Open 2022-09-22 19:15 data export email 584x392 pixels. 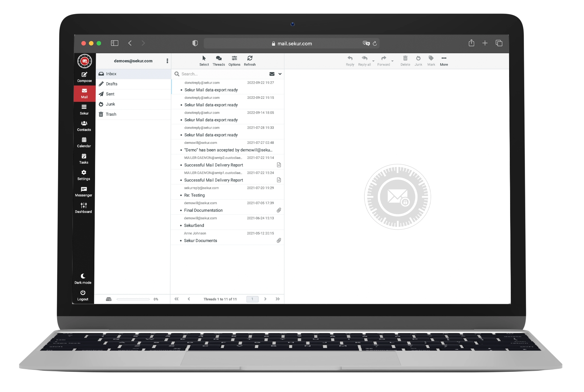pos(228,101)
